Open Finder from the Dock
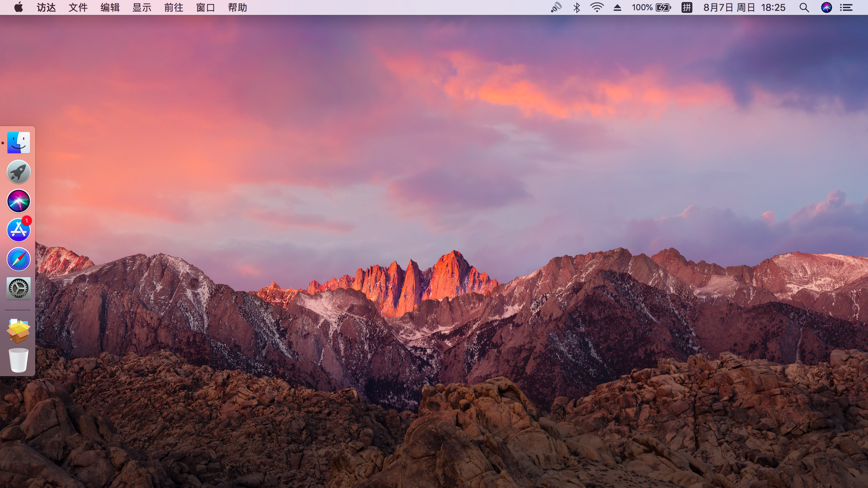This screenshot has height=488, width=868. pos(19,143)
